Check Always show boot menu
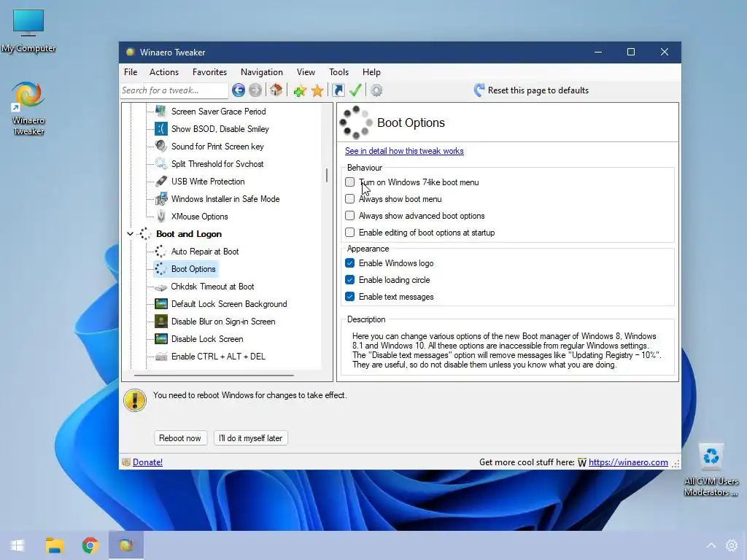This screenshot has width=747, height=560. coord(349,198)
